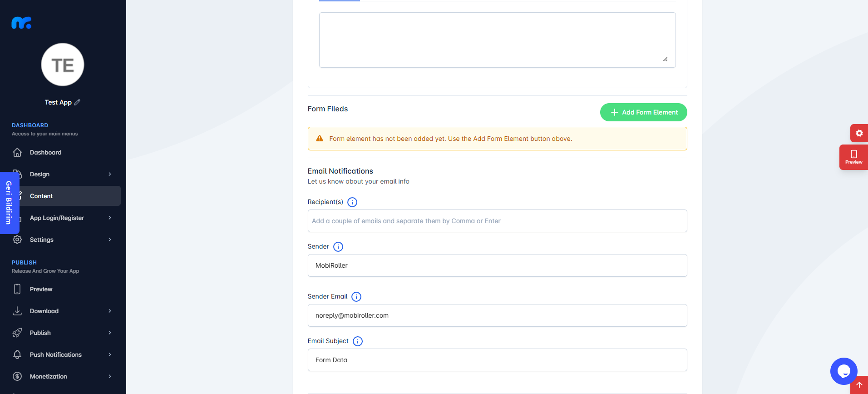Viewport: 868px width, 394px height.
Task: Open the Geri Bildirim feedback tab
Action: click(9, 203)
